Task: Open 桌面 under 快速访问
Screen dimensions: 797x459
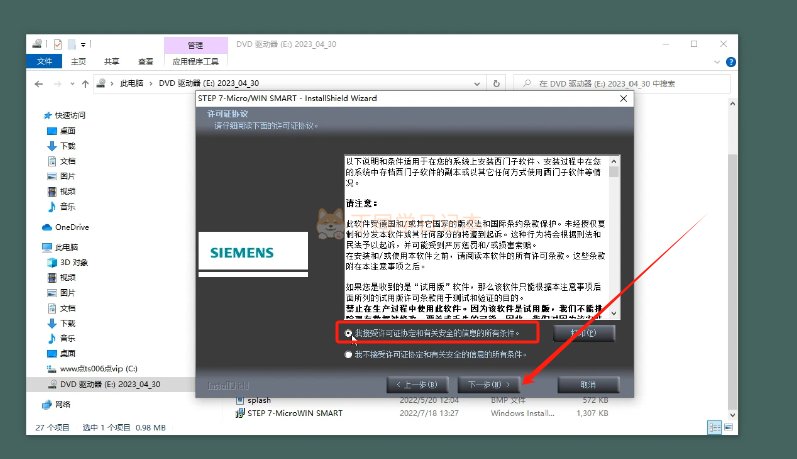Action: [x=61, y=131]
